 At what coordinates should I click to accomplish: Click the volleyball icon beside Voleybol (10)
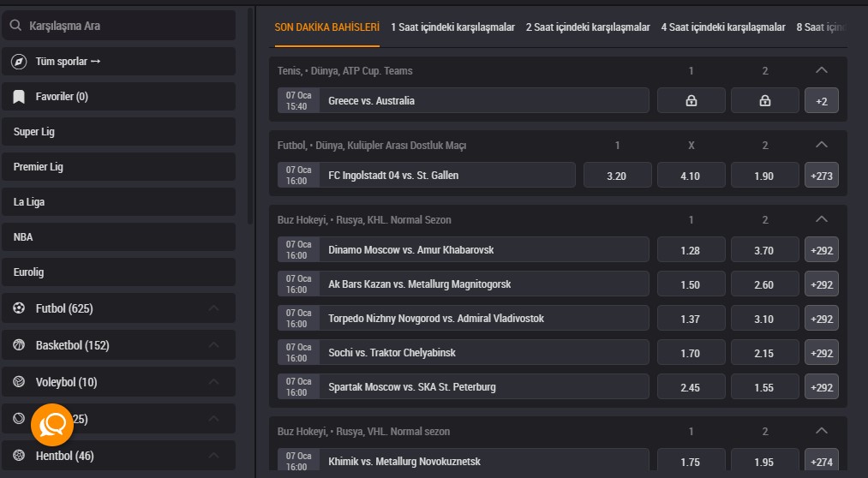pos(19,382)
